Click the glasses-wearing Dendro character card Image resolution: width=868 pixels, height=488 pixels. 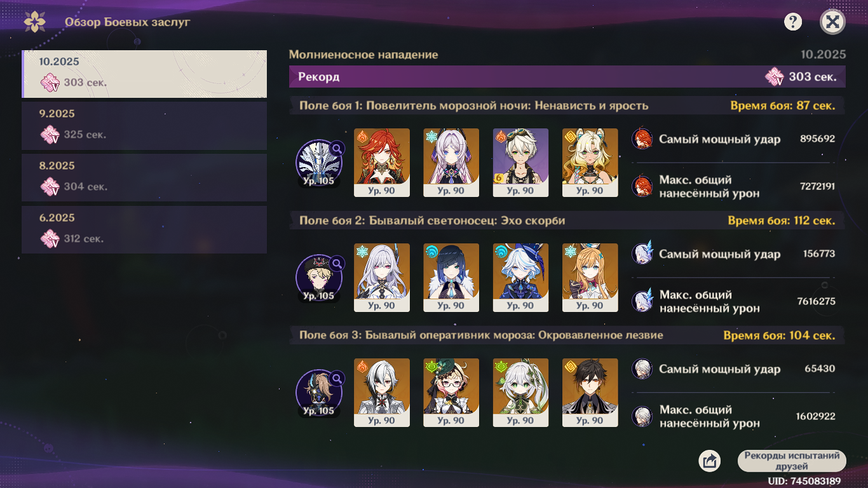(451, 393)
